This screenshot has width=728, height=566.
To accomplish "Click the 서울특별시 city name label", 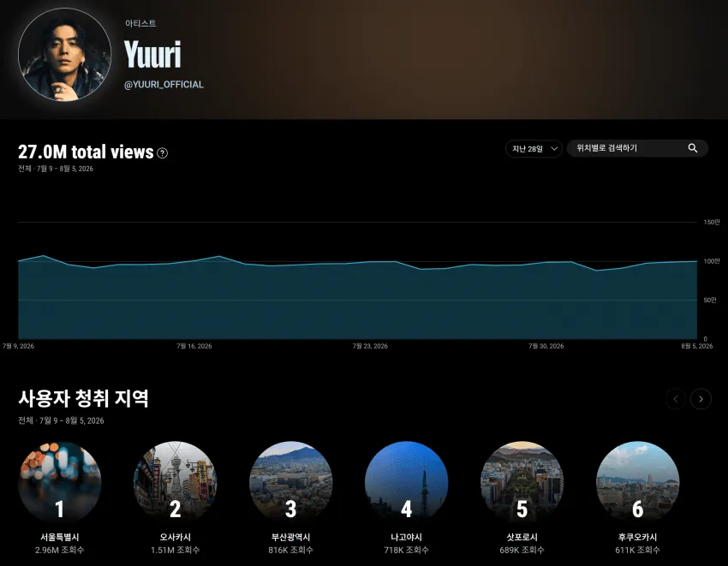I will 59,537.
